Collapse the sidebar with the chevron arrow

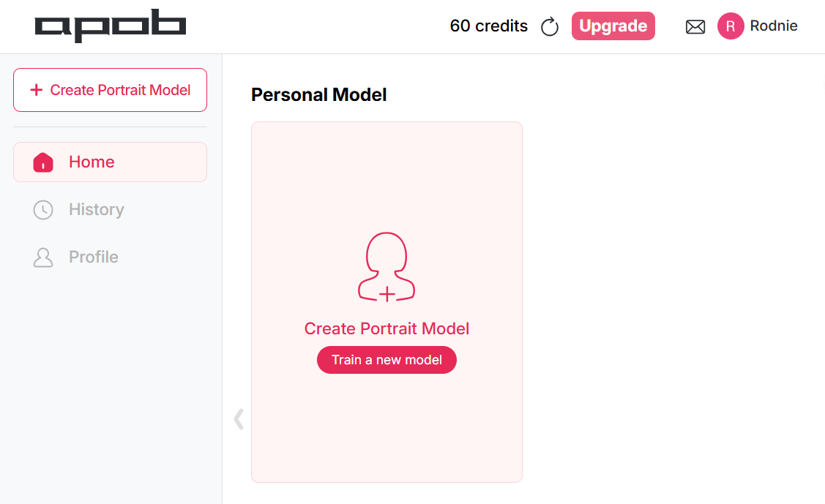click(x=239, y=418)
